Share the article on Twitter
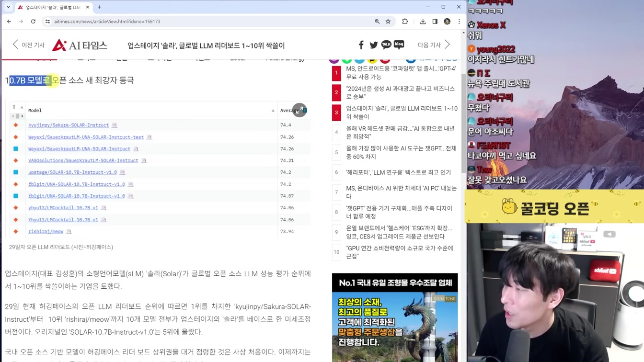 pyautogui.click(x=374, y=45)
